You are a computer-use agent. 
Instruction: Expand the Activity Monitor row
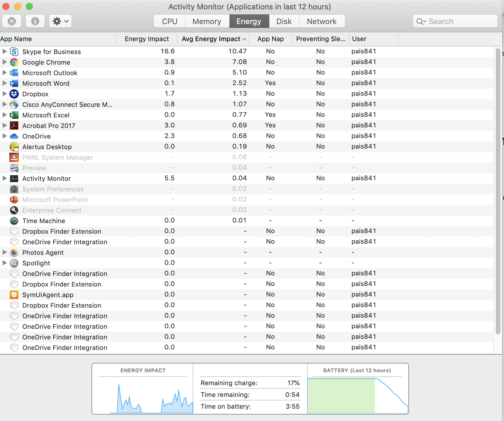[x=4, y=178]
